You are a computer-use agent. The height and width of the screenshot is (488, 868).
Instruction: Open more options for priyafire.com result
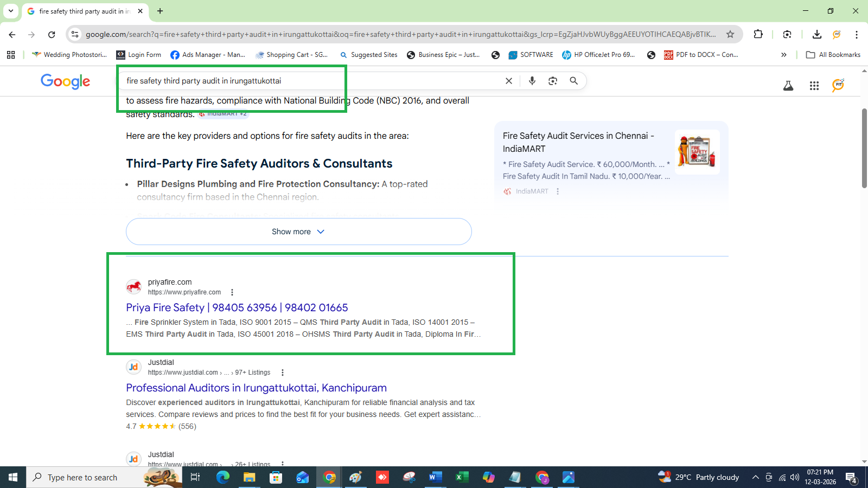tap(232, 292)
